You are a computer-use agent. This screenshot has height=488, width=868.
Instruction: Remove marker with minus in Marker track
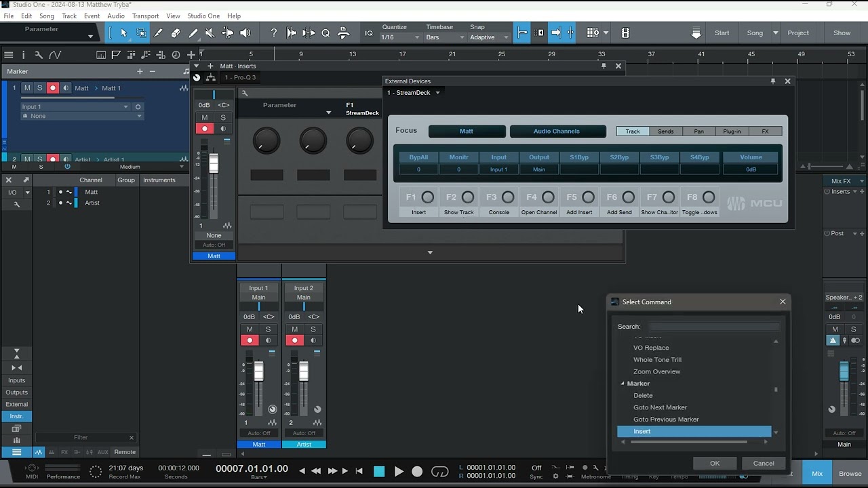[x=153, y=71]
